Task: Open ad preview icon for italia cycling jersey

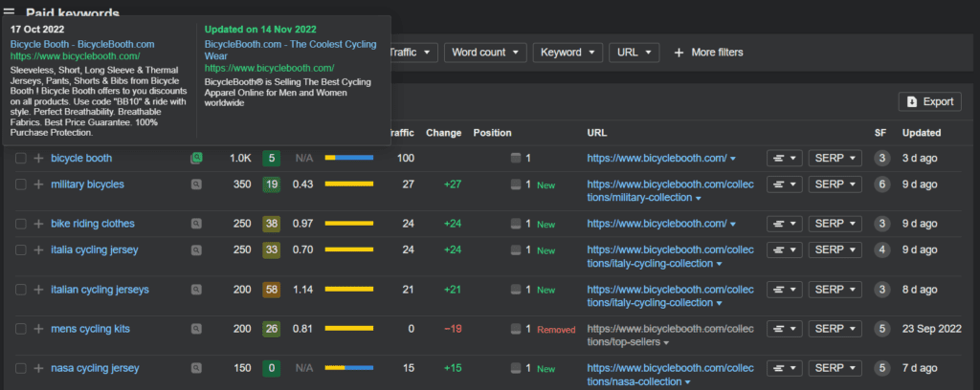Action: [196, 250]
